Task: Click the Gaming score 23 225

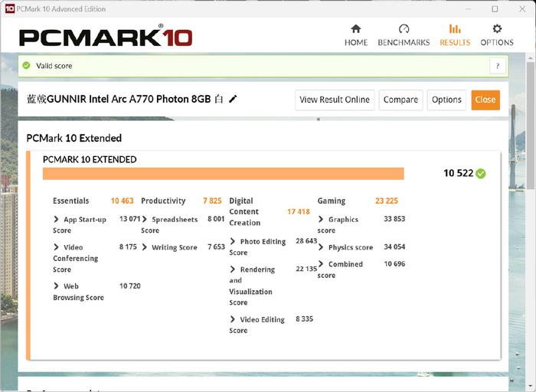Action: 387,201
